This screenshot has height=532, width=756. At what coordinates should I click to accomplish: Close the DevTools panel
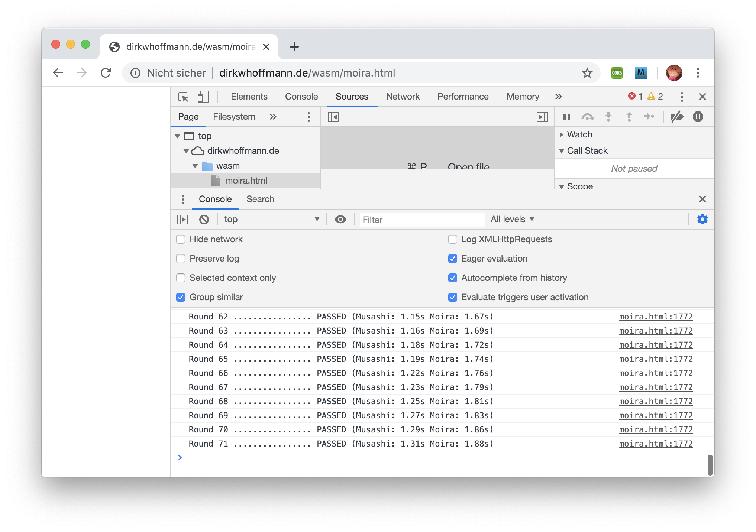tap(702, 97)
